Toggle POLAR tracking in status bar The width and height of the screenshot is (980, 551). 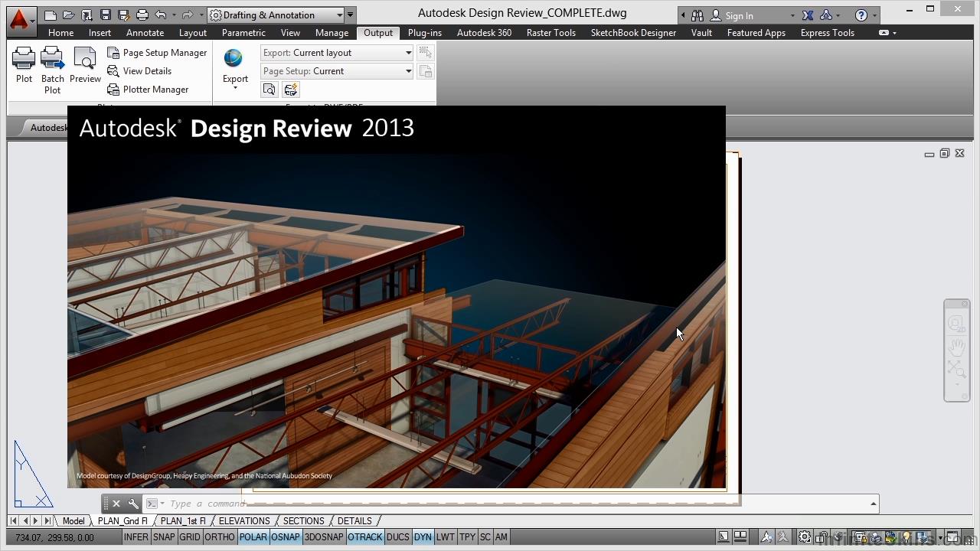click(253, 537)
